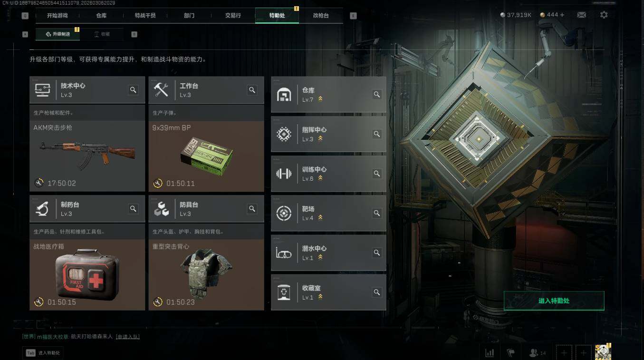Screen dimensions: 644x360
Task: Select the AKM突击步枪 production item
Action: pos(87,156)
